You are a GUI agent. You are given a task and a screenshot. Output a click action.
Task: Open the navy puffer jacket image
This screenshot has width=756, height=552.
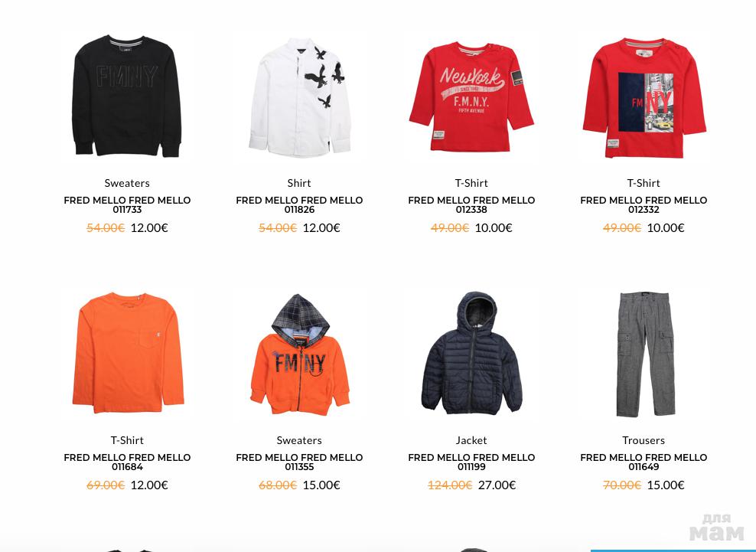[x=471, y=353]
